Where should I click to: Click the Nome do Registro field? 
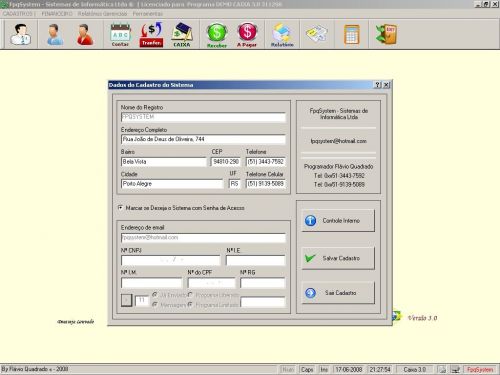pos(203,117)
